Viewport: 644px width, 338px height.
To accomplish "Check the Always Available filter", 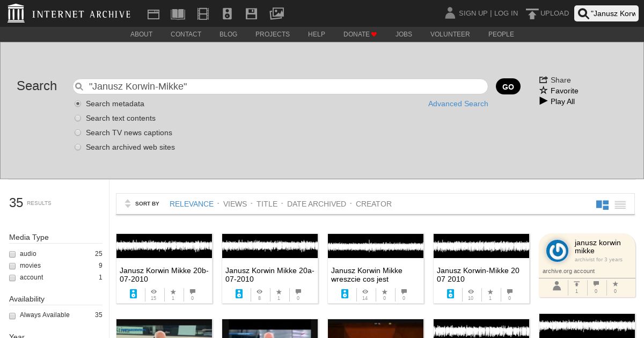I will click(x=12, y=316).
